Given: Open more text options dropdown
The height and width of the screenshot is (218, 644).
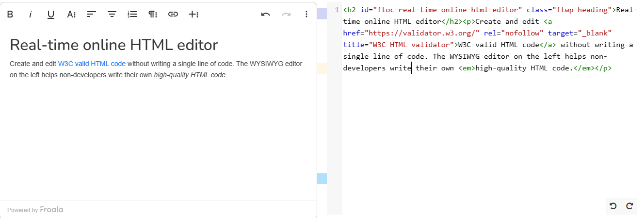Looking at the screenshot, I should (x=71, y=14).
